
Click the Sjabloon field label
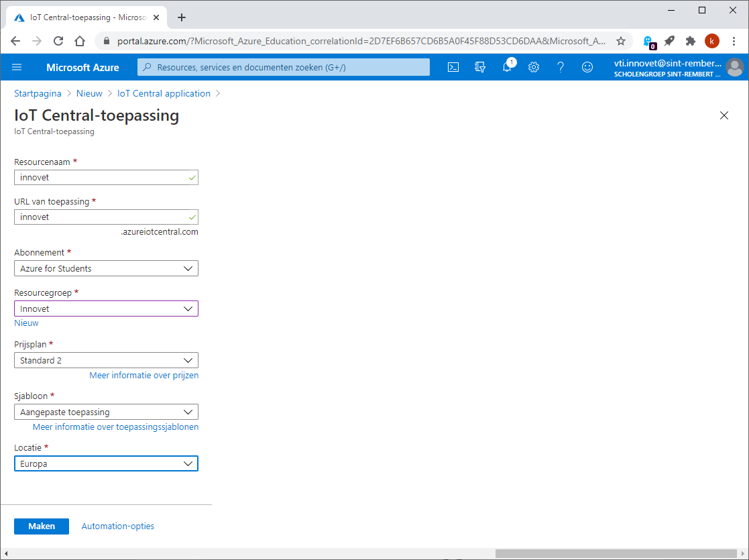tap(31, 396)
